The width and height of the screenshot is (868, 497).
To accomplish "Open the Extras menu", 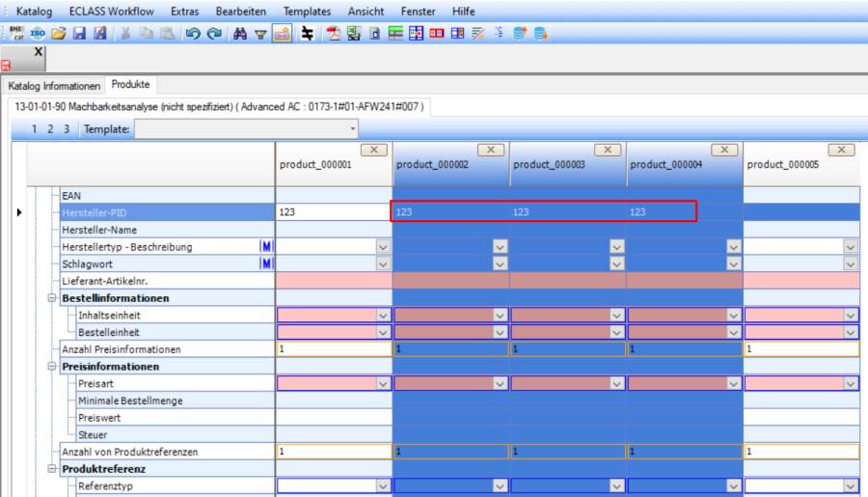I will click(x=185, y=11).
